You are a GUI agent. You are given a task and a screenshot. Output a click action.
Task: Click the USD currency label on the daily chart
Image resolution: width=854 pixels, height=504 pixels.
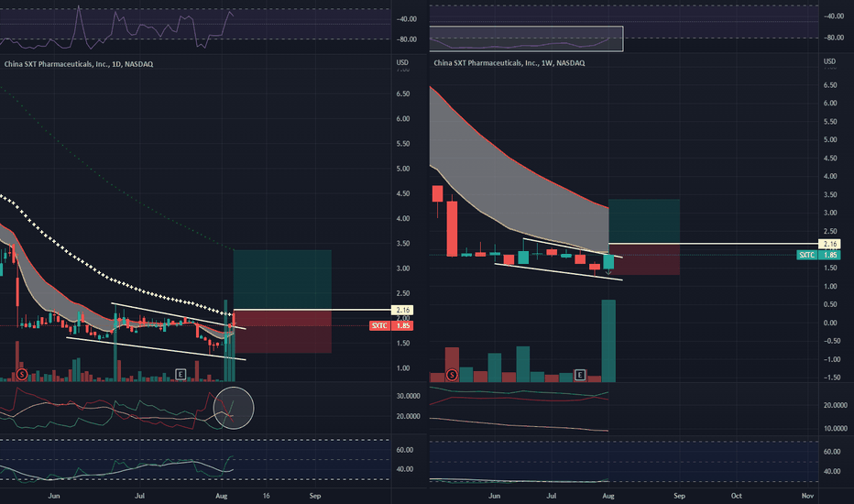click(x=402, y=62)
